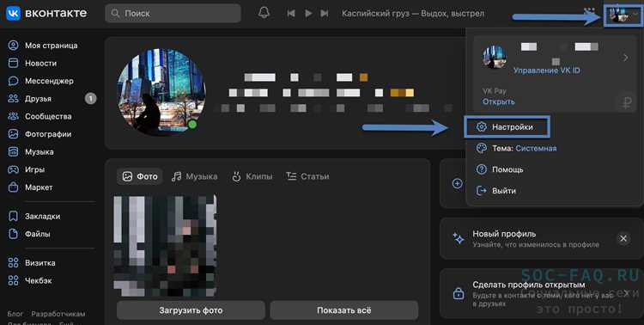Click inside the Поиск search field

[x=173, y=14]
